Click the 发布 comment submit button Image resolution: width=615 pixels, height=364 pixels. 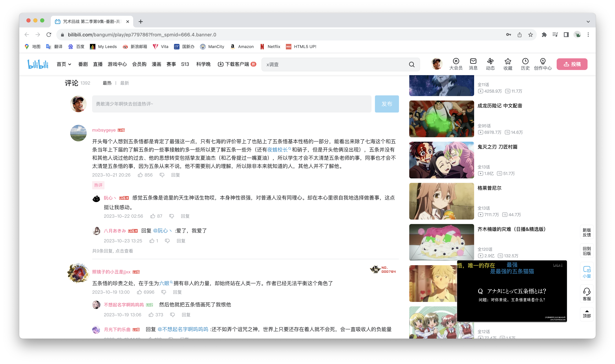coord(386,104)
